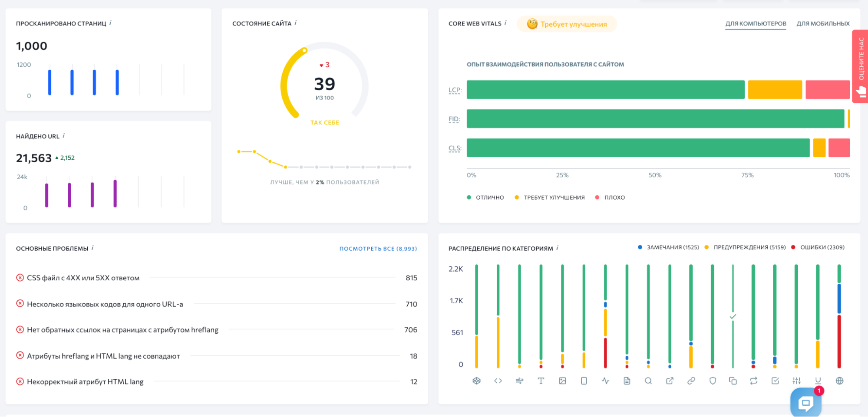The width and height of the screenshot is (868, 417).
Task: Click the pulse line category icon
Action: click(605, 381)
